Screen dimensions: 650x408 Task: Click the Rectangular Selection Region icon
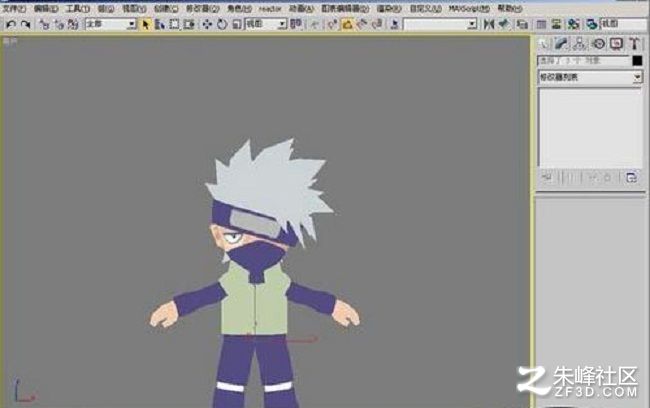coord(174,24)
